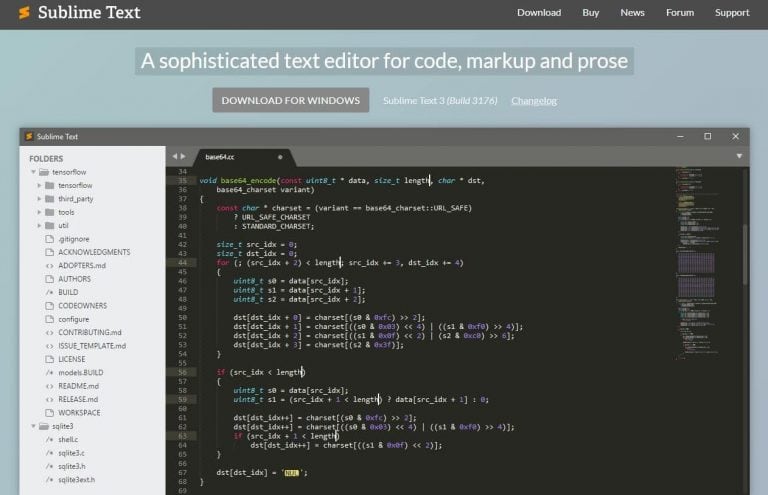Expand the tools folder
Screen dimensions: 768x495
pyautogui.click(x=40, y=212)
